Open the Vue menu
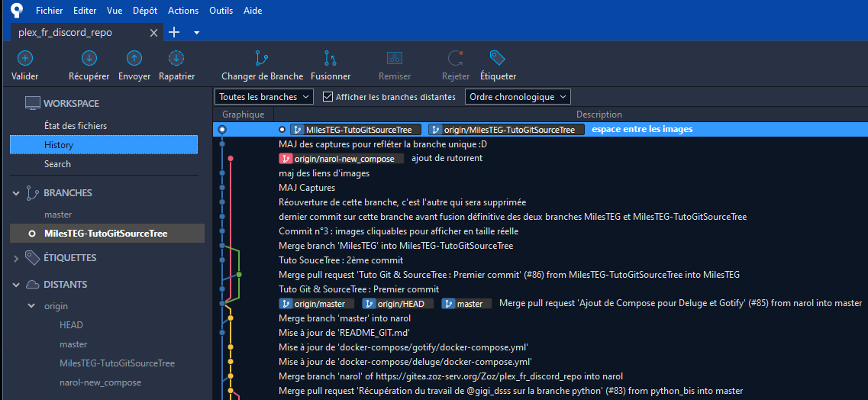The image size is (868, 400). [113, 11]
